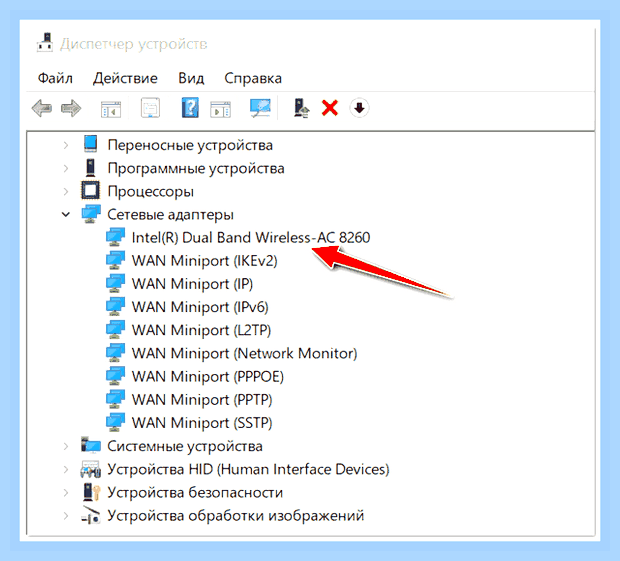Image resolution: width=620 pixels, height=561 pixels.
Task: Click the Устройства безопасности key icon
Action: pyautogui.click(x=91, y=492)
